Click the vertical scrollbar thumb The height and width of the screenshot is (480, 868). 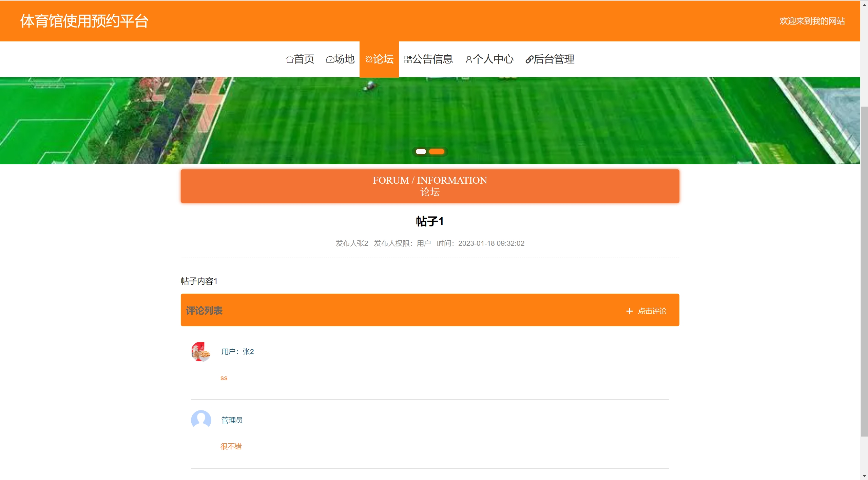[864, 272]
